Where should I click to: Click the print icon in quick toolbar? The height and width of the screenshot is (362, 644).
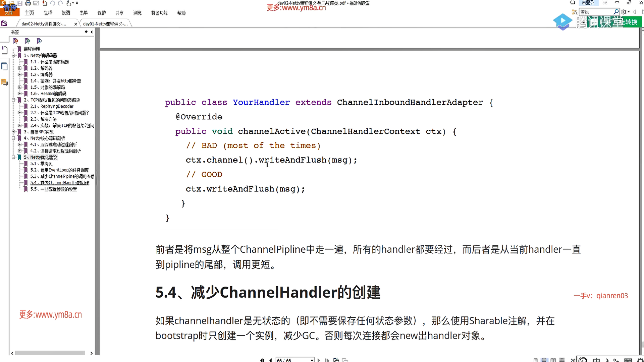[28, 3]
